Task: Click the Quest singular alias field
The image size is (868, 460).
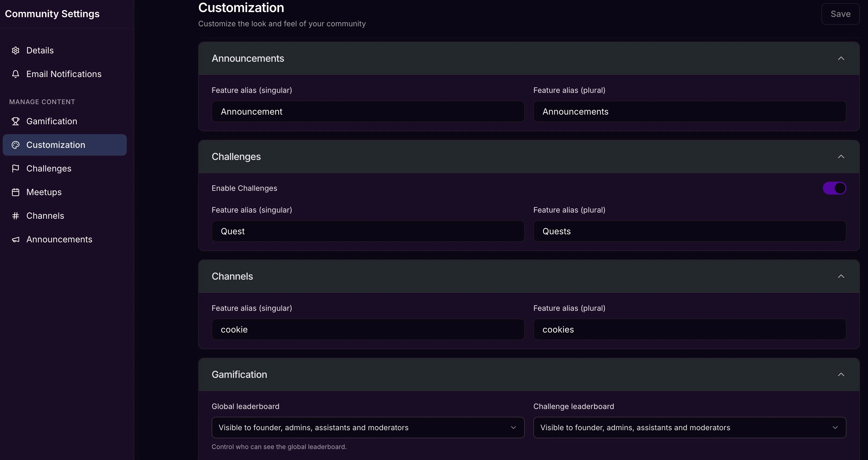Action: 368,231
